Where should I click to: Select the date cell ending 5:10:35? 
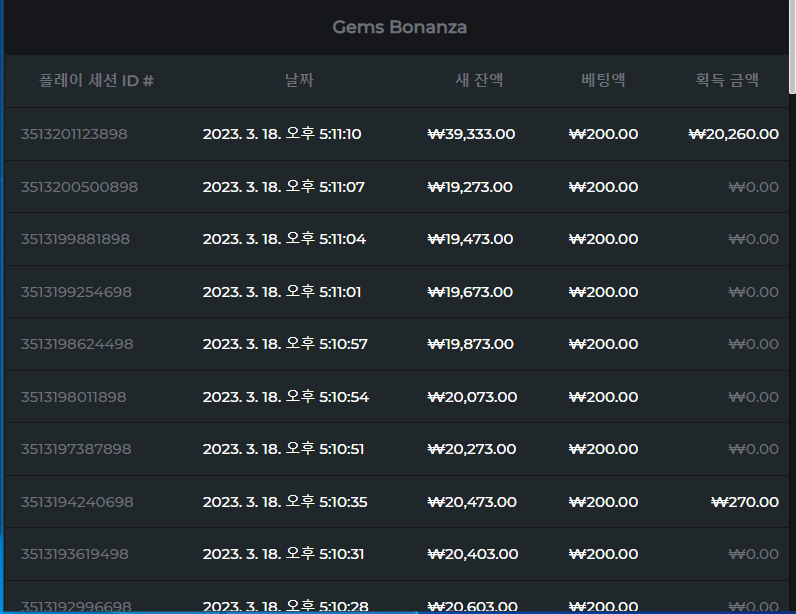point(285,502)
